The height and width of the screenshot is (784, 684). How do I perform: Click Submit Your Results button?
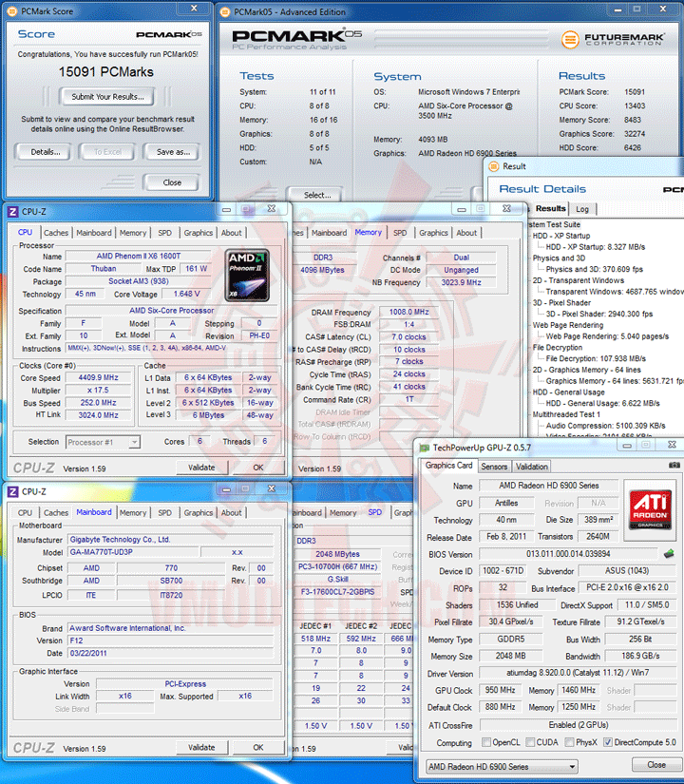click(x=107, y=97)
